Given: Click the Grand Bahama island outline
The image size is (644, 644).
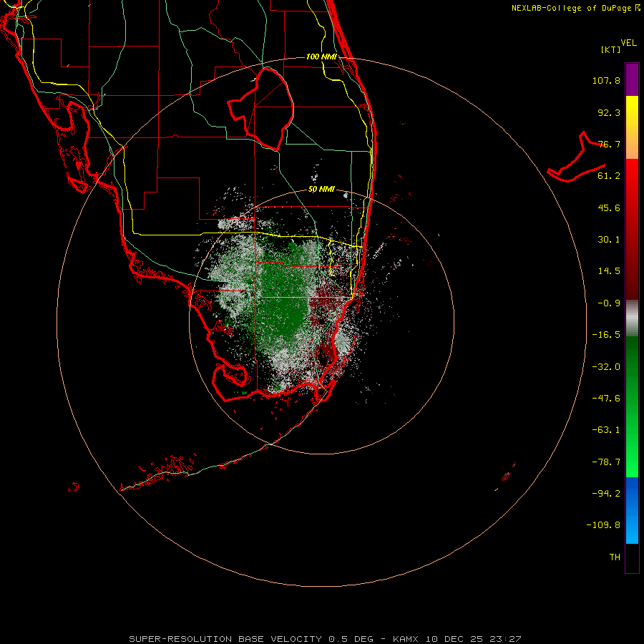Looking at the screenshot, I should [x=576, y=157].
